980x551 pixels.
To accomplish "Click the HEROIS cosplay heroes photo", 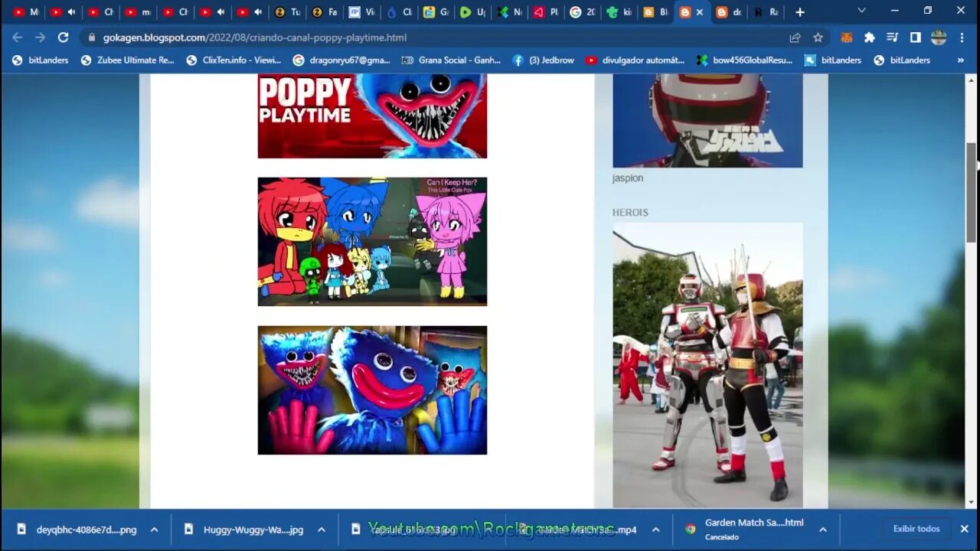I will [x=707, y=365].
